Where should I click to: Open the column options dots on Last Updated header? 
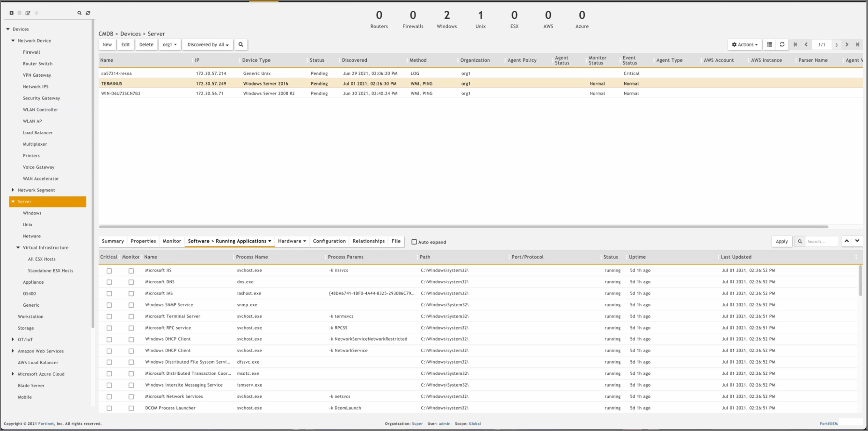click(856, 257)
